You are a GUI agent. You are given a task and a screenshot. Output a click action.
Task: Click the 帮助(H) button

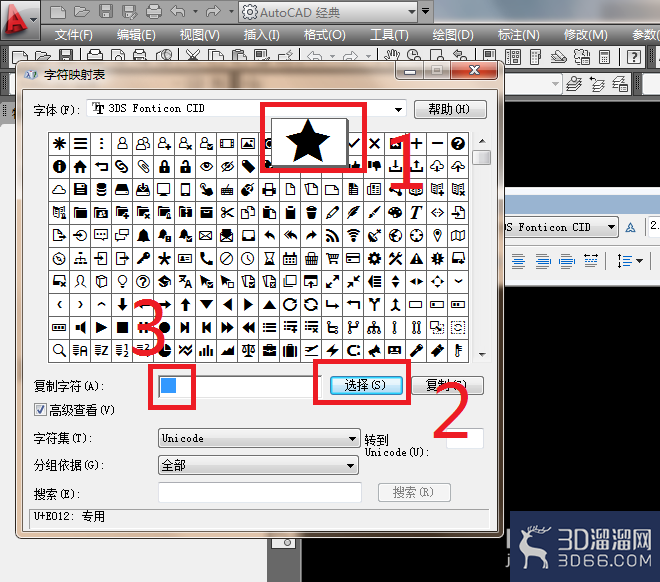[x=450, y=109]
